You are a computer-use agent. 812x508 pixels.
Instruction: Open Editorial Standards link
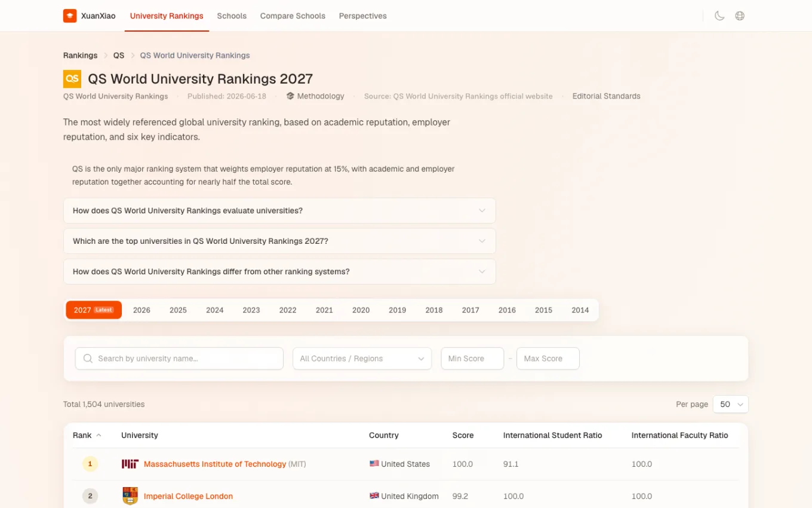[607, 96]
